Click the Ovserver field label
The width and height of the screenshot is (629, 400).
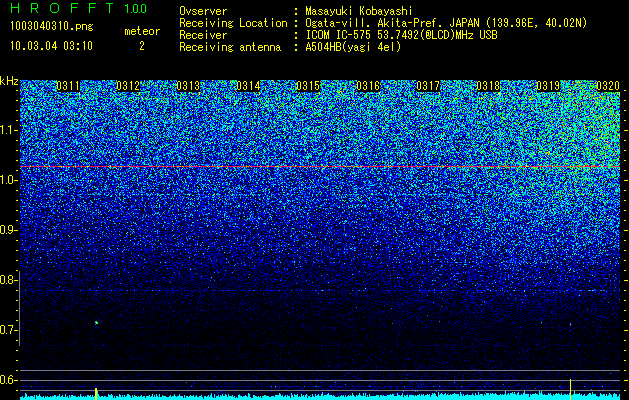point(203,11)
